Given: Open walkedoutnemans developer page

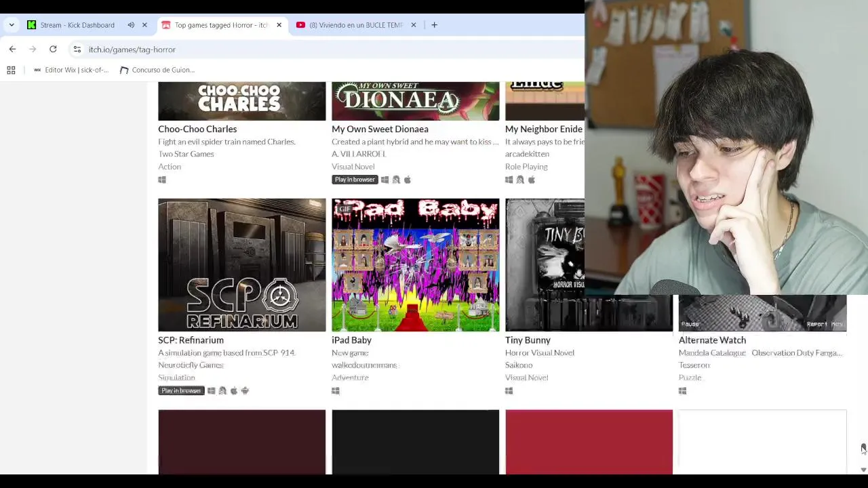Looking at the screenshot, I should 364,365.
